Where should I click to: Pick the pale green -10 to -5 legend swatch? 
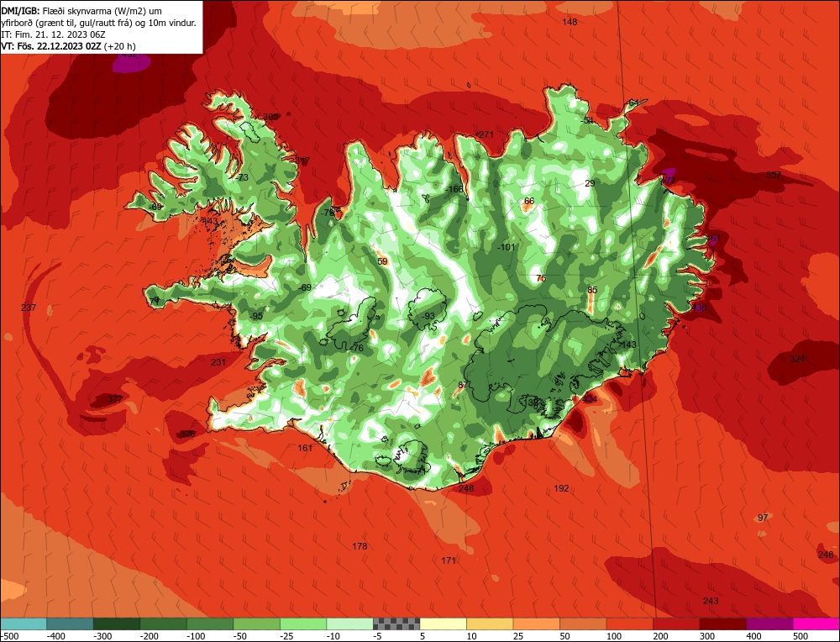coord(349,624)
